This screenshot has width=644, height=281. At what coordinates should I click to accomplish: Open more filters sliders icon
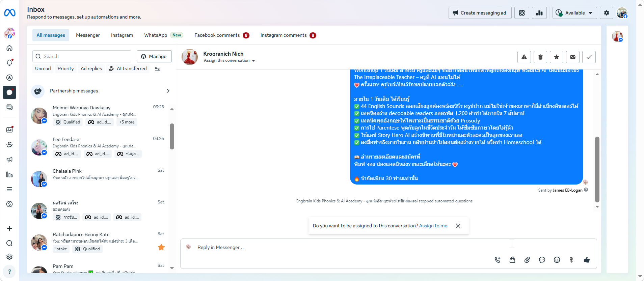[157, 69]
